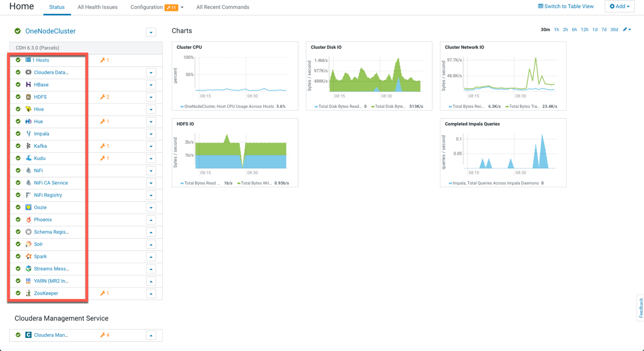644x351 pixels.
Task: Open the Oozie actions dropdown
Action: (x=151, y=208)
